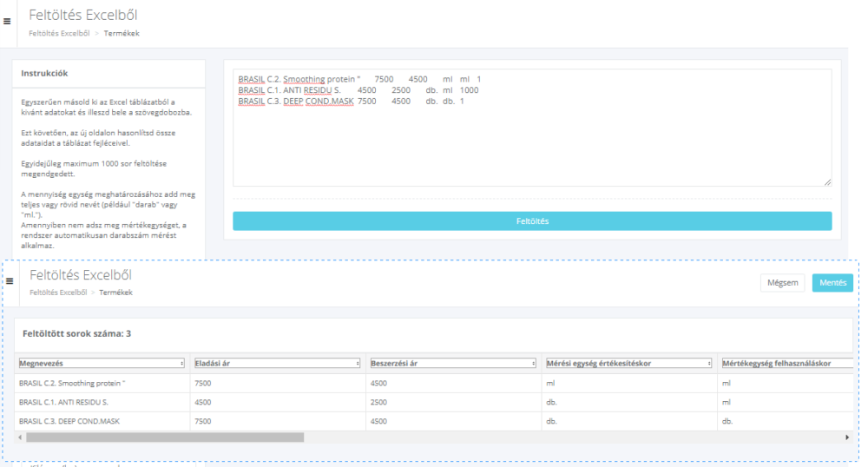The image size is (868, 467).
Task: Follow the top 'Feltöltés Excelből' breadcrumb link
Action: (59, 33)
